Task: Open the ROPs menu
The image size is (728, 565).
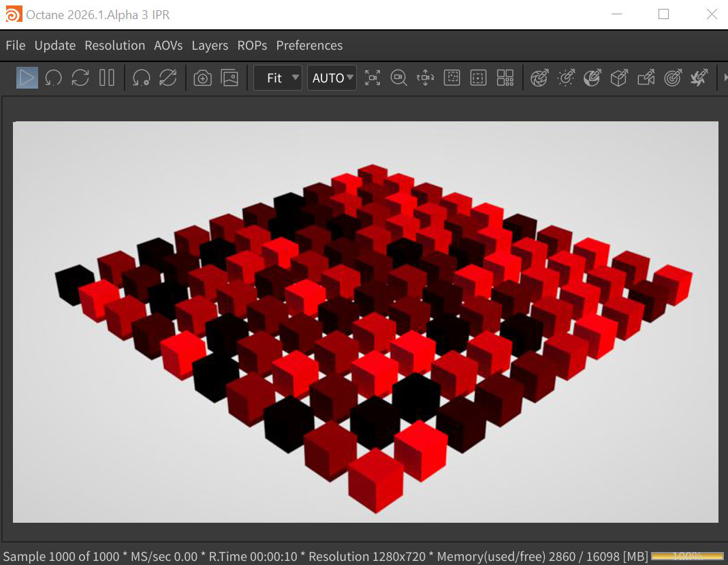Action: pos(252,46)
